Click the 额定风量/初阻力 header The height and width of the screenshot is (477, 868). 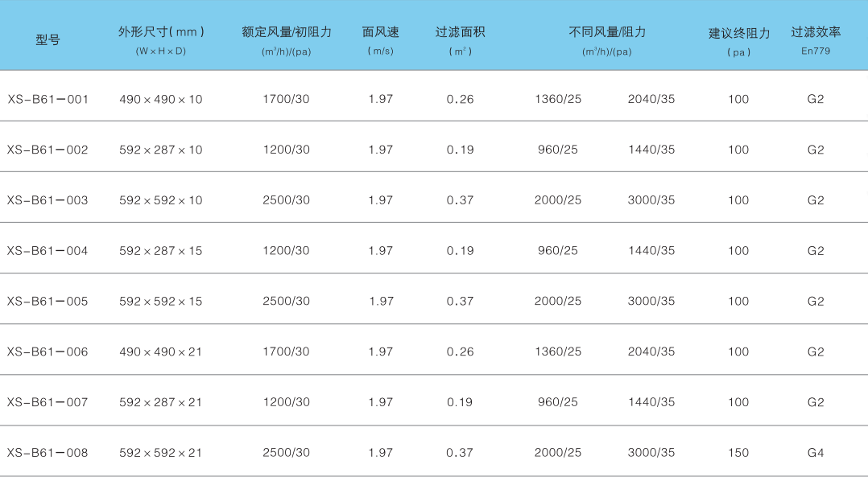(x=286, y=33)
